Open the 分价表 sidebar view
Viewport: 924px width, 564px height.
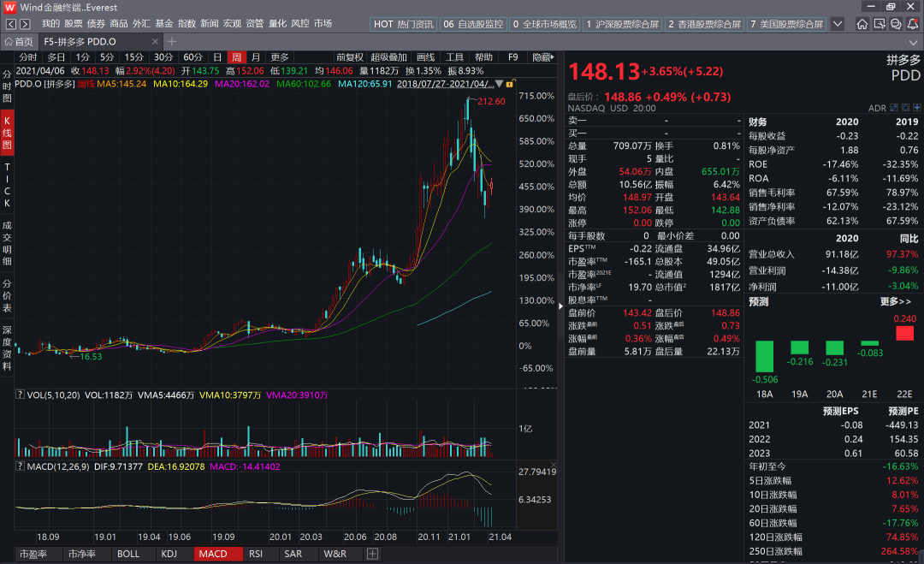point(7,295)
